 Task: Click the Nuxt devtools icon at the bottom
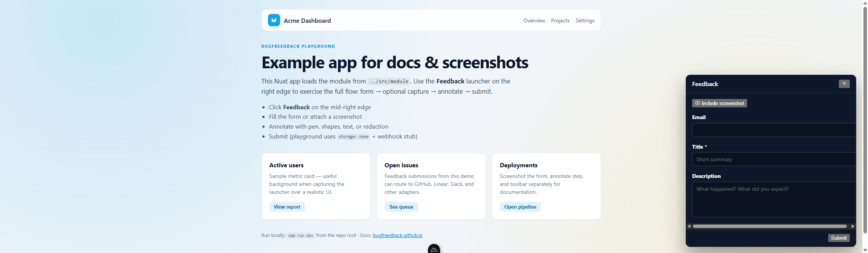pos(434,249)
